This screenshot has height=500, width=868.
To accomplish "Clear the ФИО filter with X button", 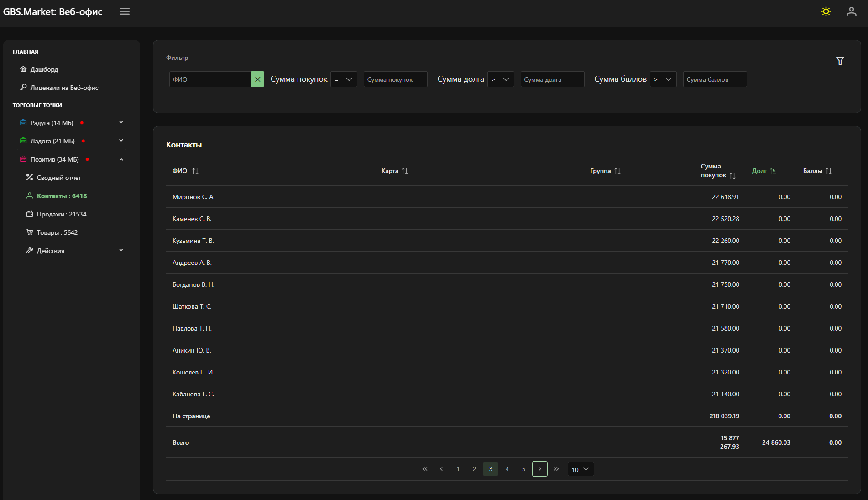I will (257, 79).
